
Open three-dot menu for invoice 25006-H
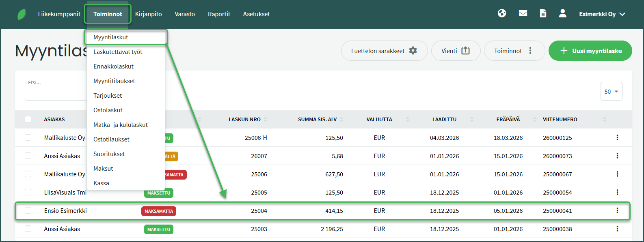[x=617, y=137]
